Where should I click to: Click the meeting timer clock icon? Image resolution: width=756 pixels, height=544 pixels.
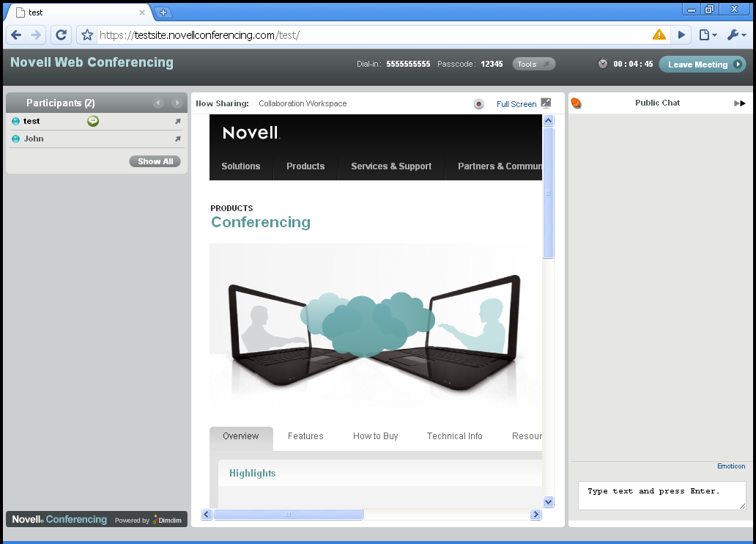(603, 64)
